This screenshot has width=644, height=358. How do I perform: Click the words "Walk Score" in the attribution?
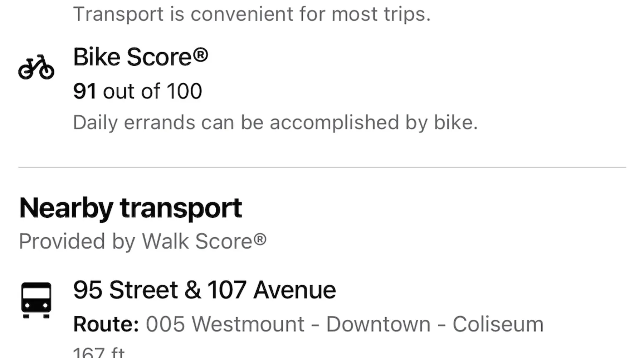click(x=197, y=241)
